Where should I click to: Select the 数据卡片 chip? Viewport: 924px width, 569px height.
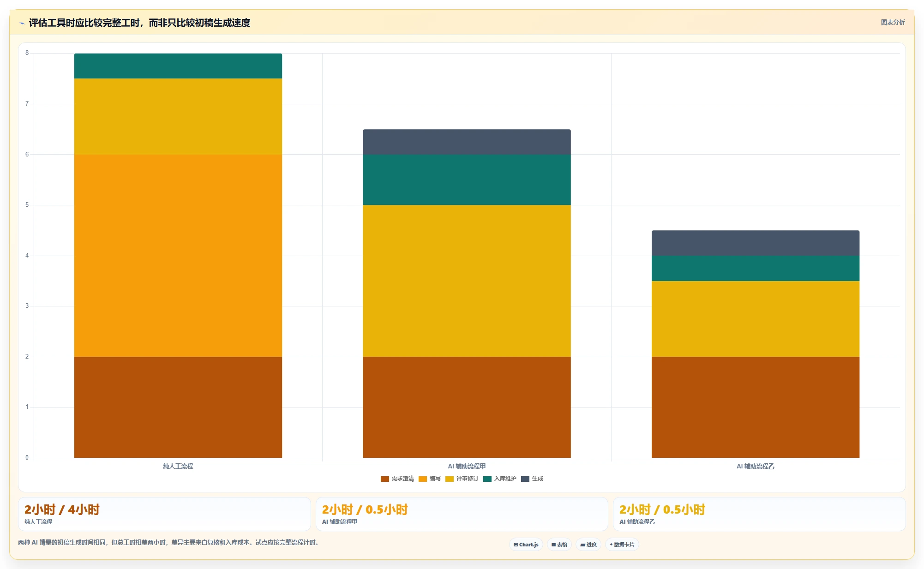(x=622, y=545)
